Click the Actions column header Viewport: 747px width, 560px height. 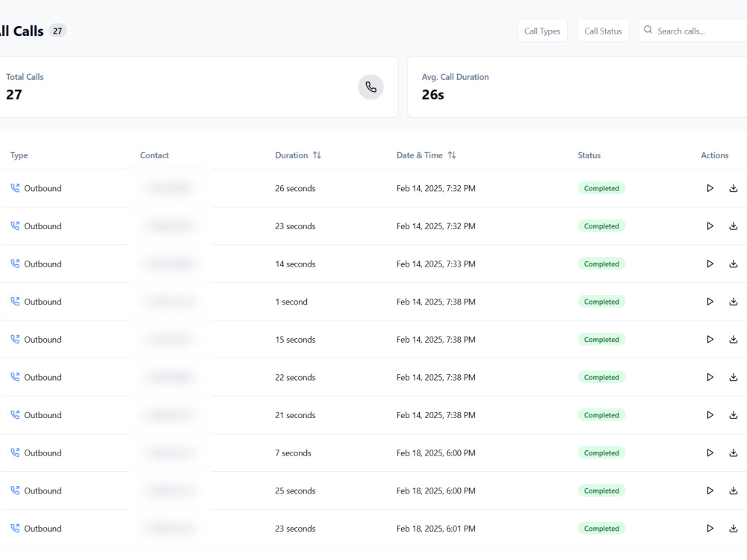tap(715, 155)
